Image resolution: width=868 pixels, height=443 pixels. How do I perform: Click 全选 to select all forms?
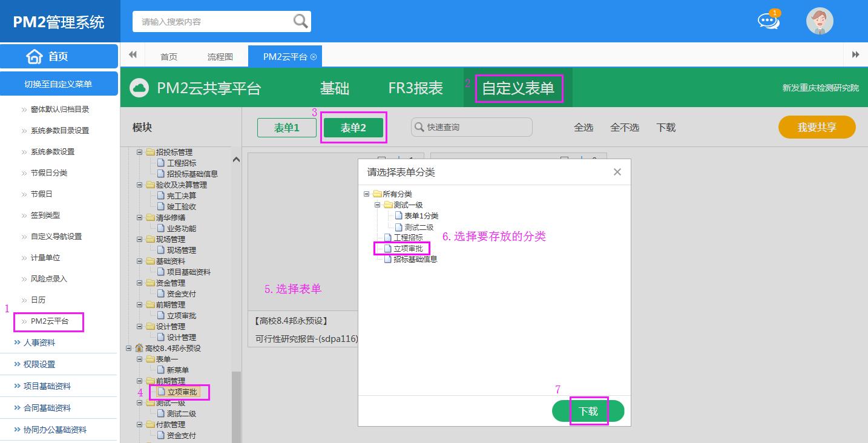[x=584, y=128]
